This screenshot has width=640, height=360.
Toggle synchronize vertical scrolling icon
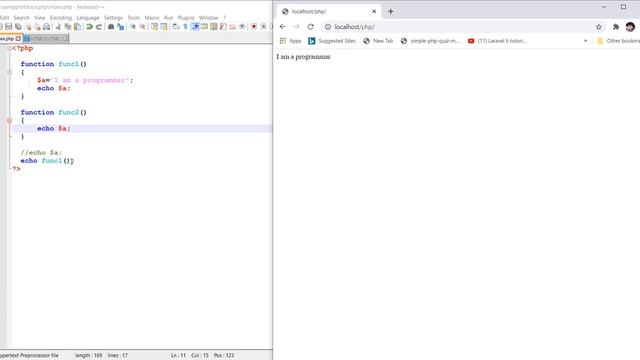(154, 27)
